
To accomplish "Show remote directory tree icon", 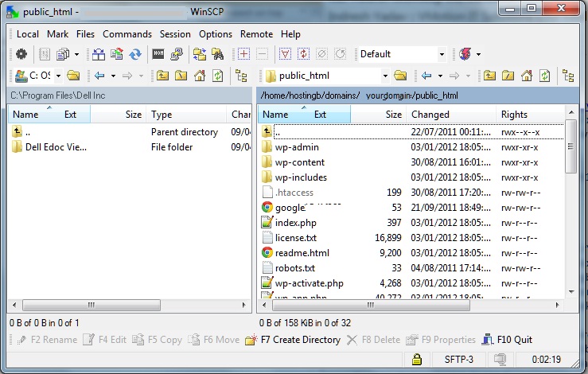I will click(568, 76).
